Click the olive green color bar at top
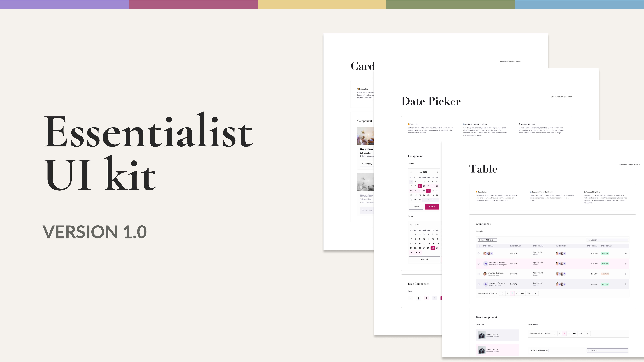Image resolution: width=644 pixels, height=362 pixels. tap(451, 5)
